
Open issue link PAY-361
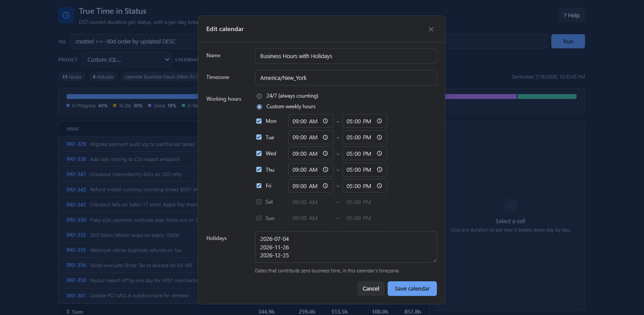[x=76, y=296]
